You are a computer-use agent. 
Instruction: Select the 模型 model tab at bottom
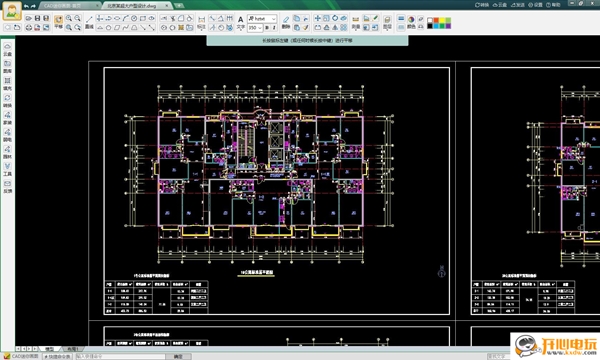tap(50, 349)
